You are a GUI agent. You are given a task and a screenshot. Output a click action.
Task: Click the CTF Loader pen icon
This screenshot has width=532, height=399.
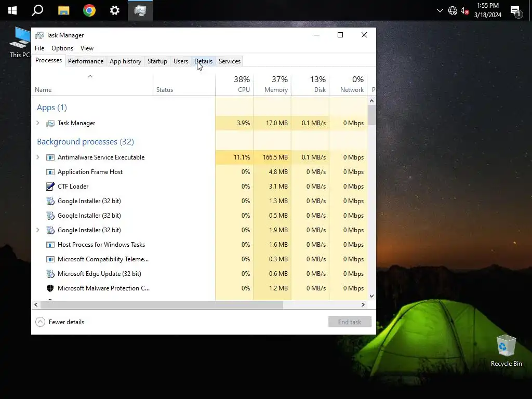(x=50, y=187)
